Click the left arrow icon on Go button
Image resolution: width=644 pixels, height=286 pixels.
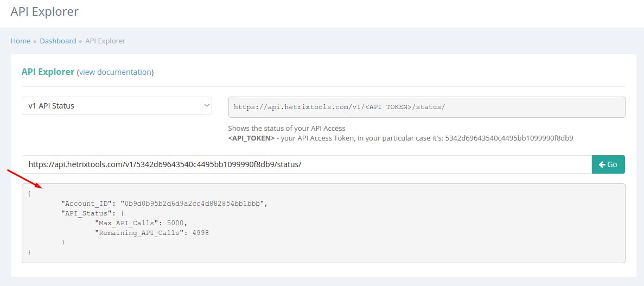602,164
